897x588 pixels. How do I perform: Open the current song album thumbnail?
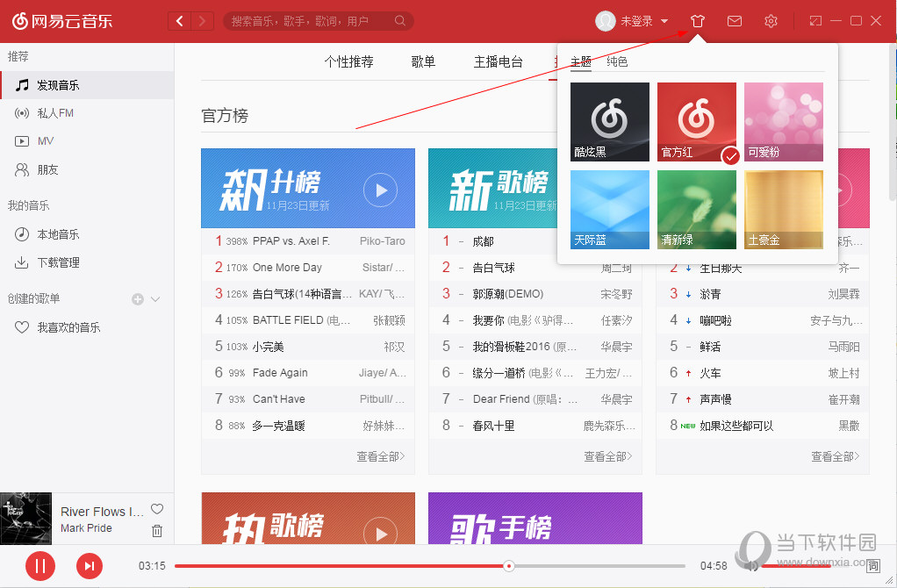[x=25, y=518]
